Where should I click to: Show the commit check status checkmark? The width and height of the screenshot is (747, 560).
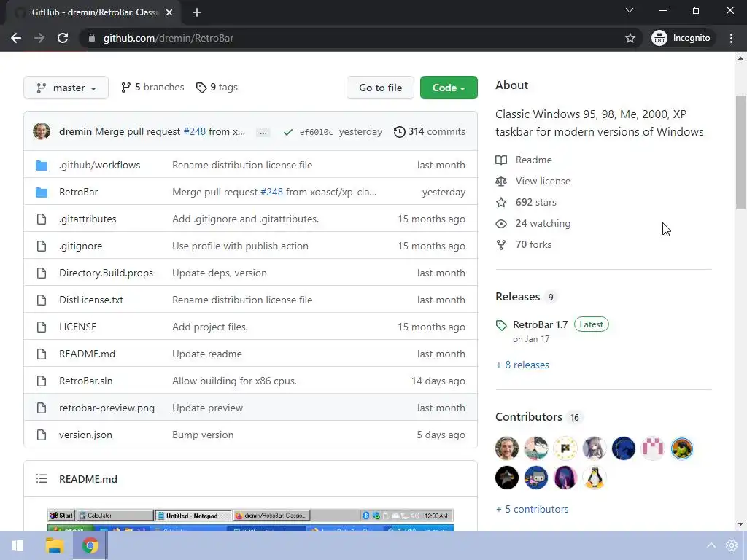click(287, 132)
